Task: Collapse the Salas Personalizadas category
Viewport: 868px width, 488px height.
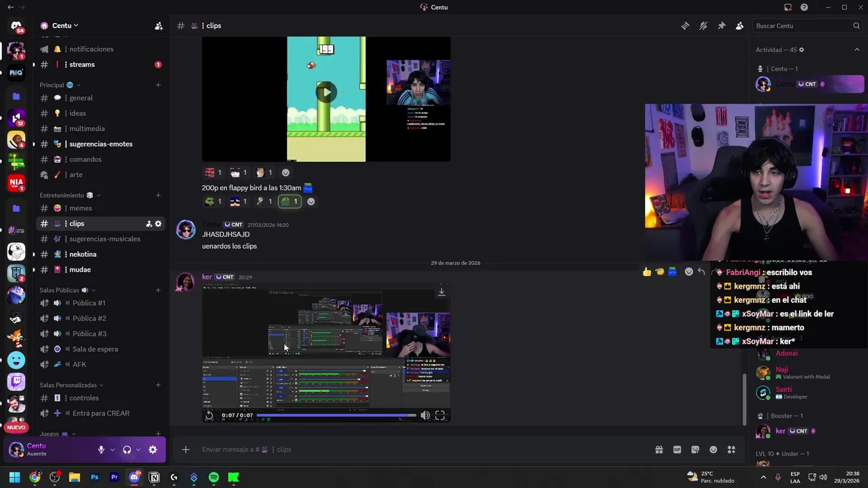Action: click(72, 385)
